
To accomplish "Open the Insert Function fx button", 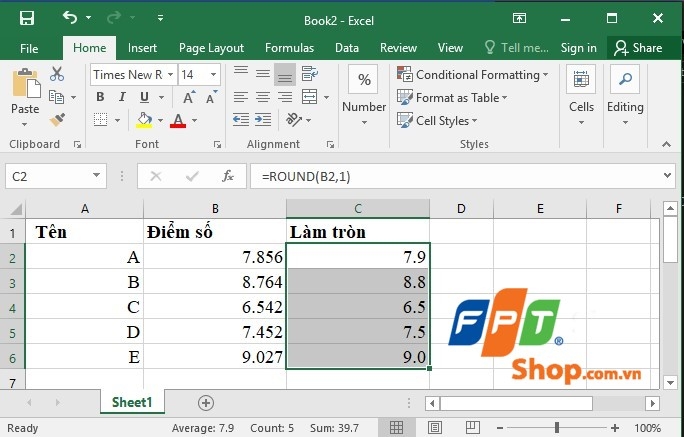I will click(x=228, y=176).
